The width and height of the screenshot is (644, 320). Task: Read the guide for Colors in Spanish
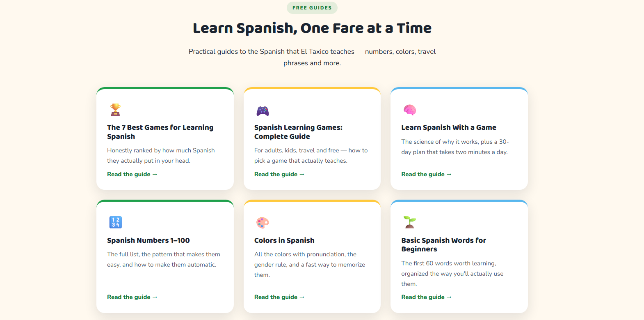(279, 297)
